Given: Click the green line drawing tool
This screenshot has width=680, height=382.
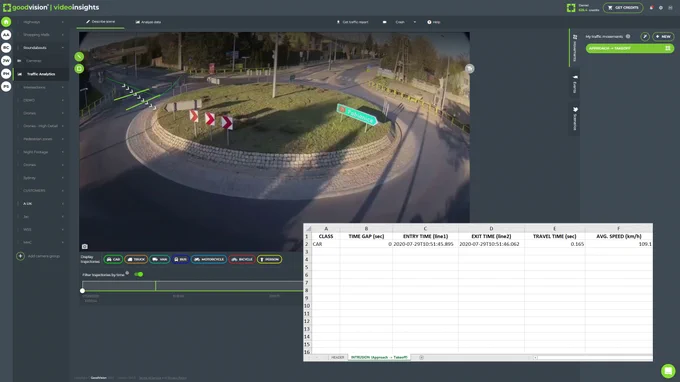Looking at the screenshot, I should click(x=79, y=56).
